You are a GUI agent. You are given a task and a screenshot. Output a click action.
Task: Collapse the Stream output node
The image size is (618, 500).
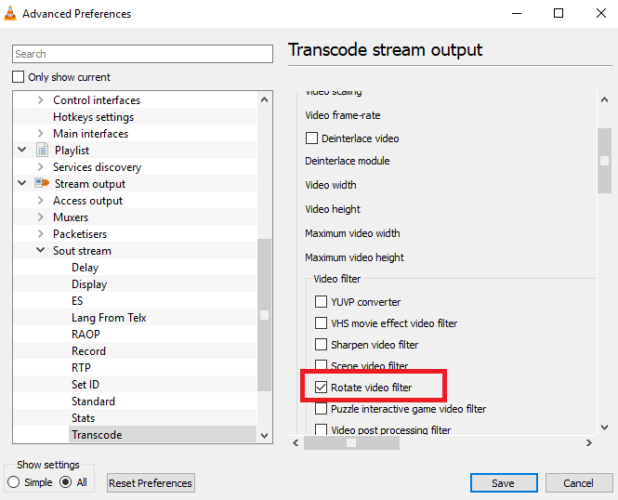pyautogui.click(x=22, y=183)
